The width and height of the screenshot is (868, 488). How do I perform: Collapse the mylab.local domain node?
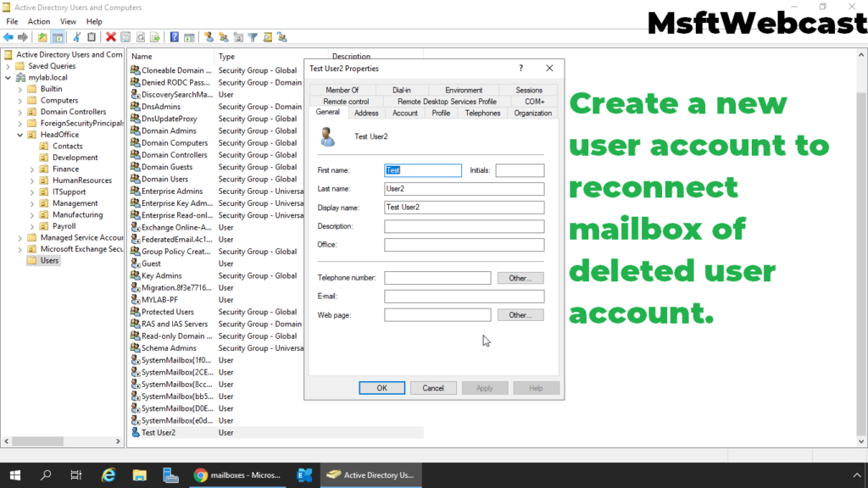pos(8,77)
